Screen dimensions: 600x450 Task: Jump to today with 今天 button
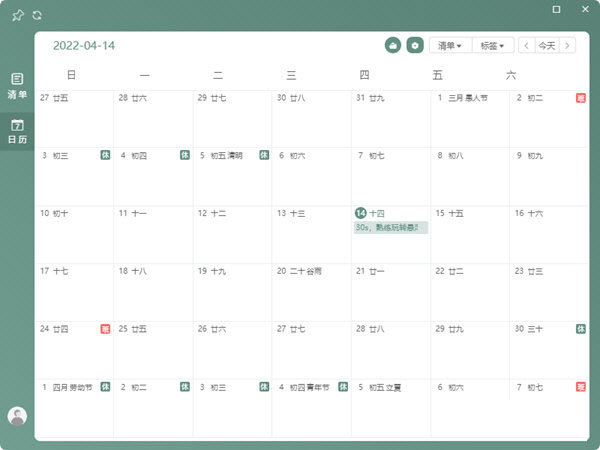(547, 45)
